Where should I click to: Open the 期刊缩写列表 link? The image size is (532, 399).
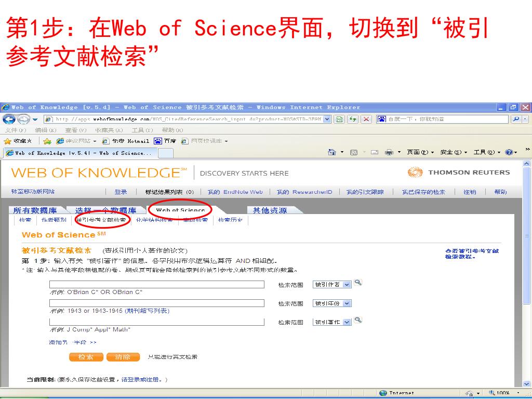click(147, 311)
